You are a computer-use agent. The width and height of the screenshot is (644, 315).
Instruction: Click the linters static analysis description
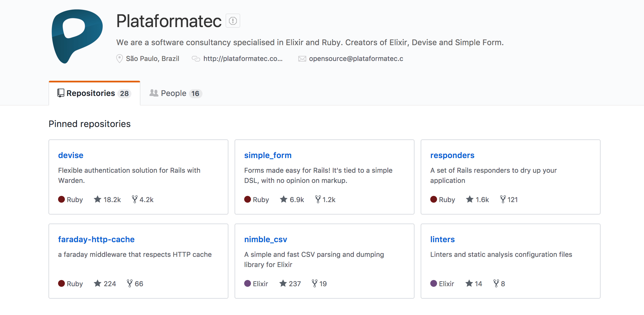(x=501, y=255)
